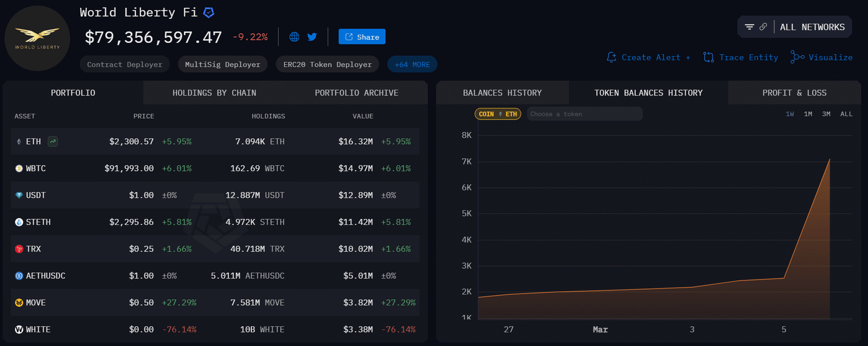Open the ALL NETWORKS selector

(812, 27)
